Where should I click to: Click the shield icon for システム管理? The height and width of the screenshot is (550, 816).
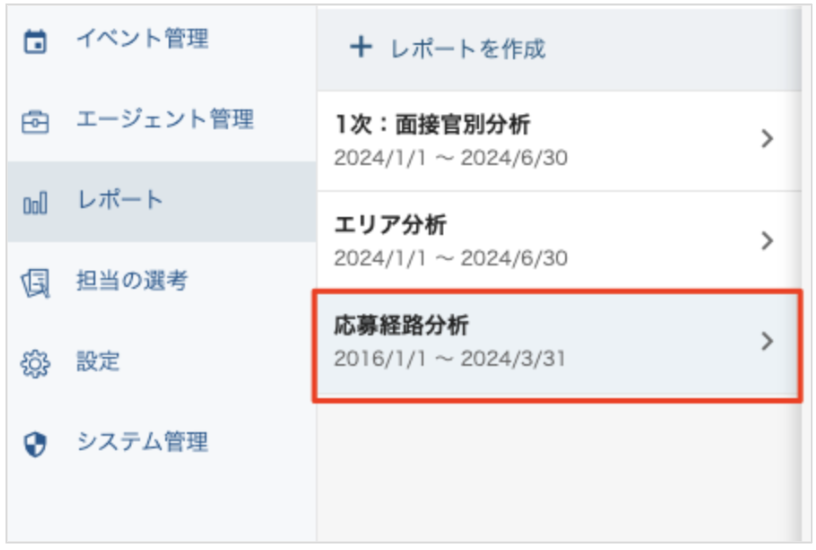click(x=35, y=444)
